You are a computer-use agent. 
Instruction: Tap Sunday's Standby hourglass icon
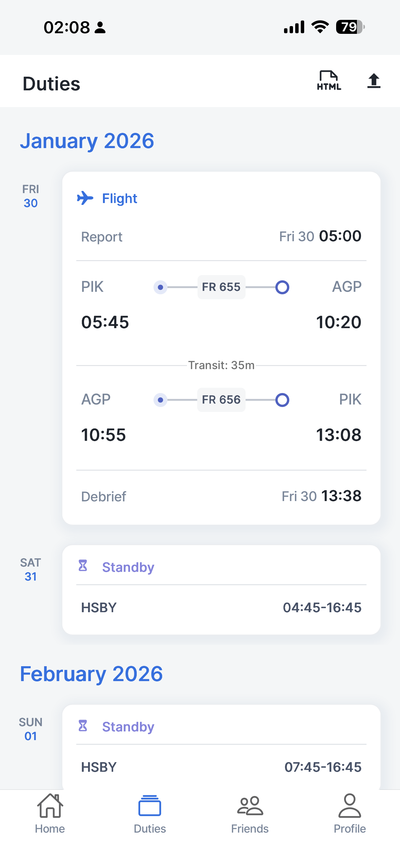[x=83, y=726]
